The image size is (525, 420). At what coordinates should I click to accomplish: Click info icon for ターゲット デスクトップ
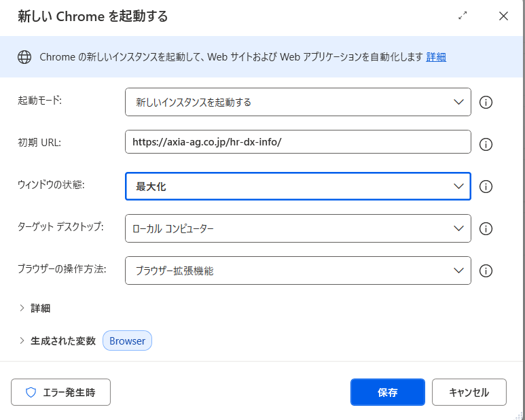[486, 229]
